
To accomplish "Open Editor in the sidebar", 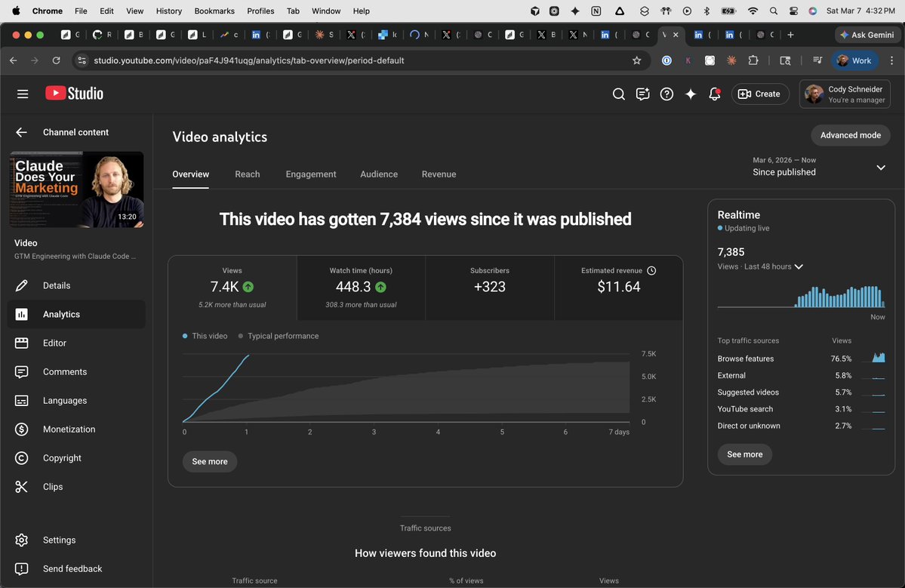I will click(76, 343).
